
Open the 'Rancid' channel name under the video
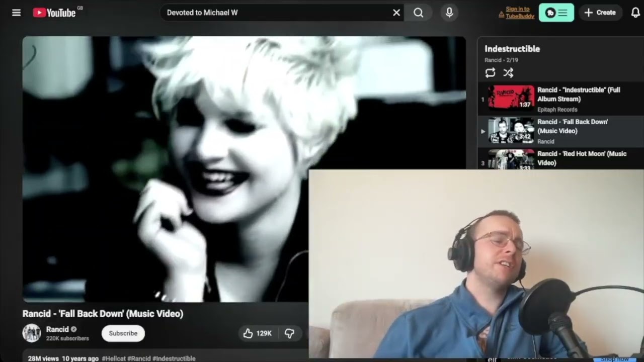pyautogui.click(x=57, y=329)
